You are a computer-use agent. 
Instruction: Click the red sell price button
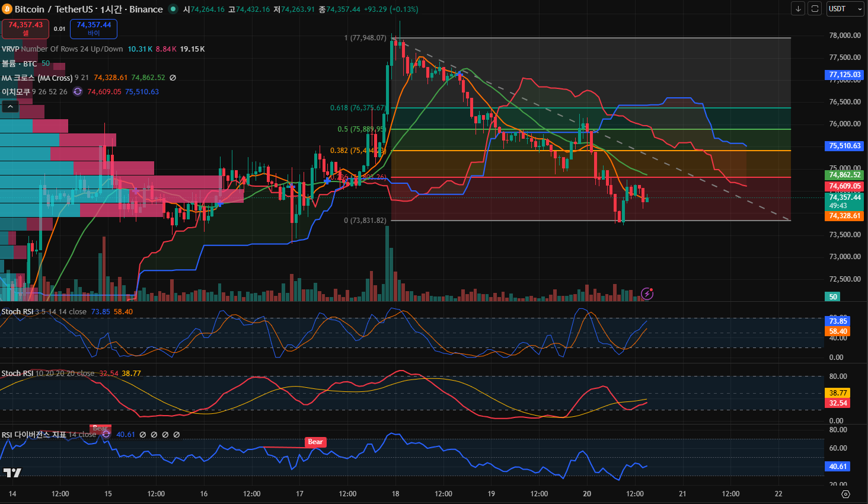click(25, 28)
